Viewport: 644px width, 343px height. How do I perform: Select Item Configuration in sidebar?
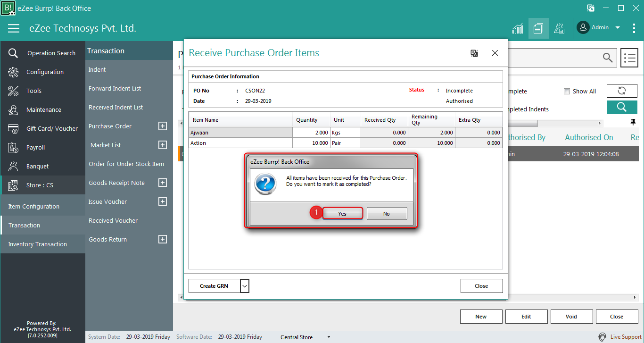43,206
